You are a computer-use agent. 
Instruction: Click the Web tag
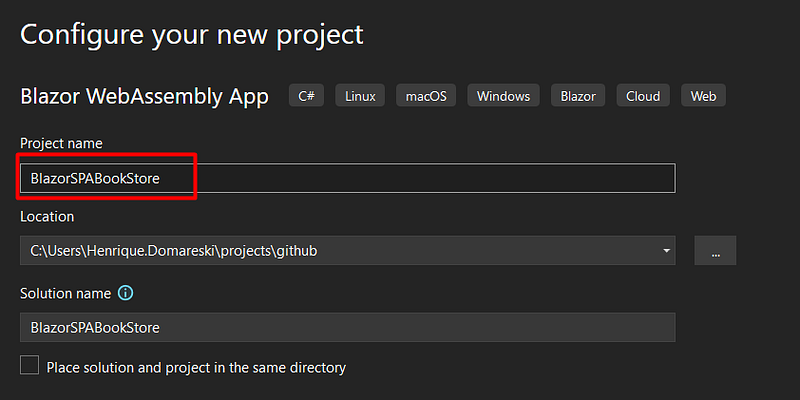[x=703, y=96]
